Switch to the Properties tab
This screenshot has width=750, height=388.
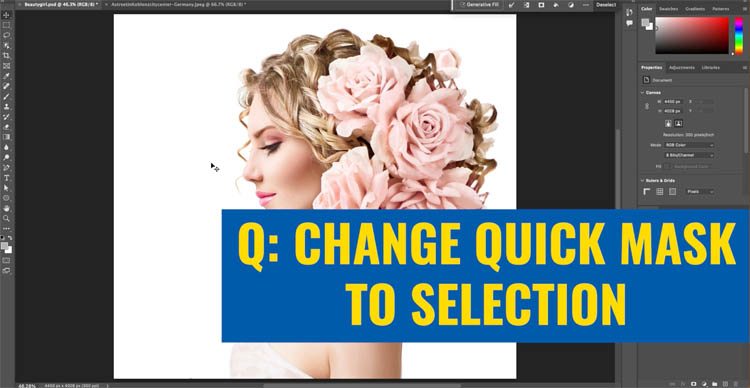[651, 67]
